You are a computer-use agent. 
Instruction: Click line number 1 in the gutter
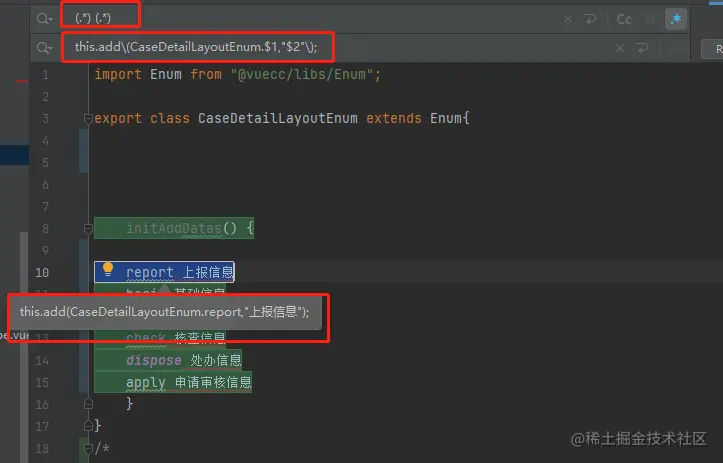(45, 75)
